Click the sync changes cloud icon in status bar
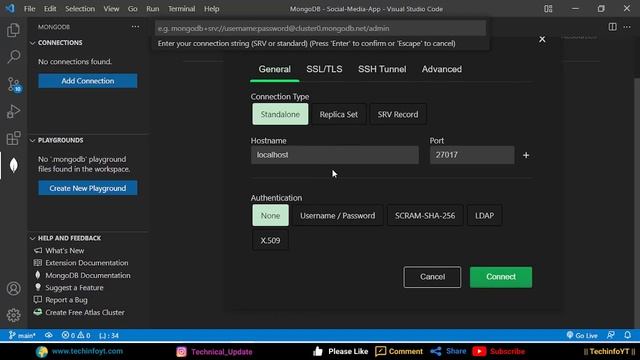640x360 pixels. (49, 336)
